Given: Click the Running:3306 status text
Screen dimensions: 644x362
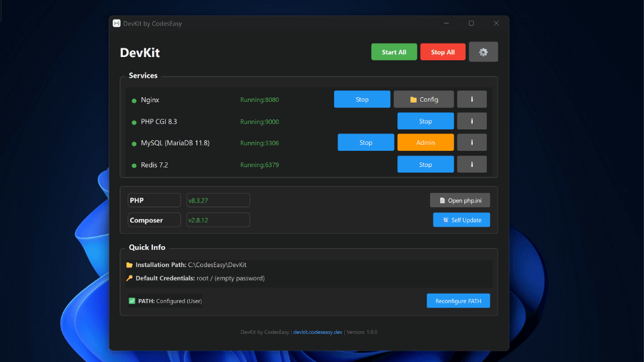Looking at the screenshot, I should click(x=260, y=143).
